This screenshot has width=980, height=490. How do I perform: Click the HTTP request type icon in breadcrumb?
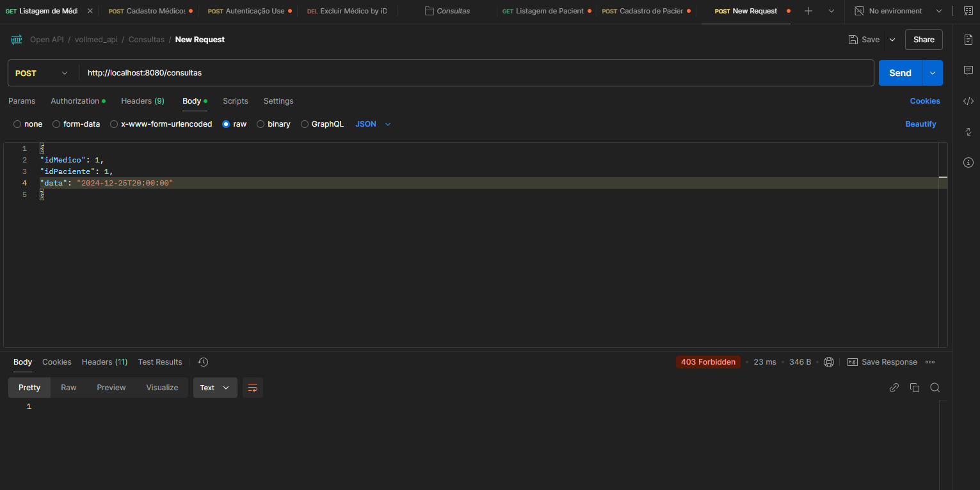(17, 40)
